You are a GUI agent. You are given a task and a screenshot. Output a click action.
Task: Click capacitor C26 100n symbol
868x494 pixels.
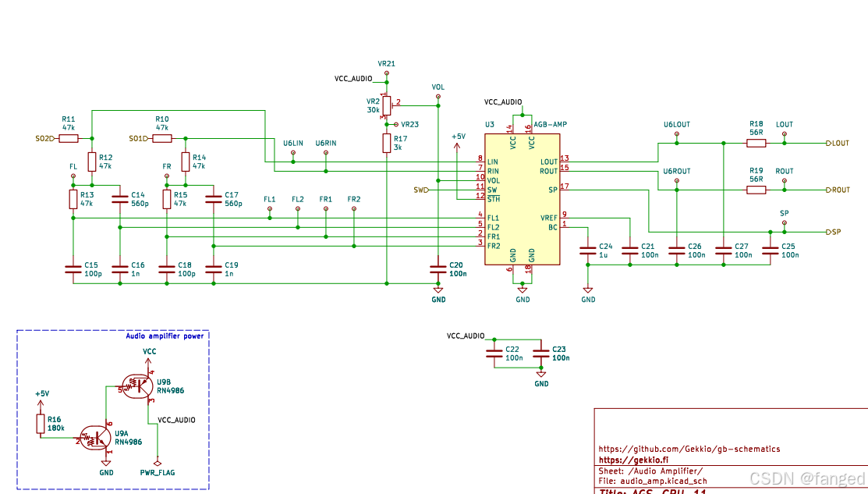point(676,251)
